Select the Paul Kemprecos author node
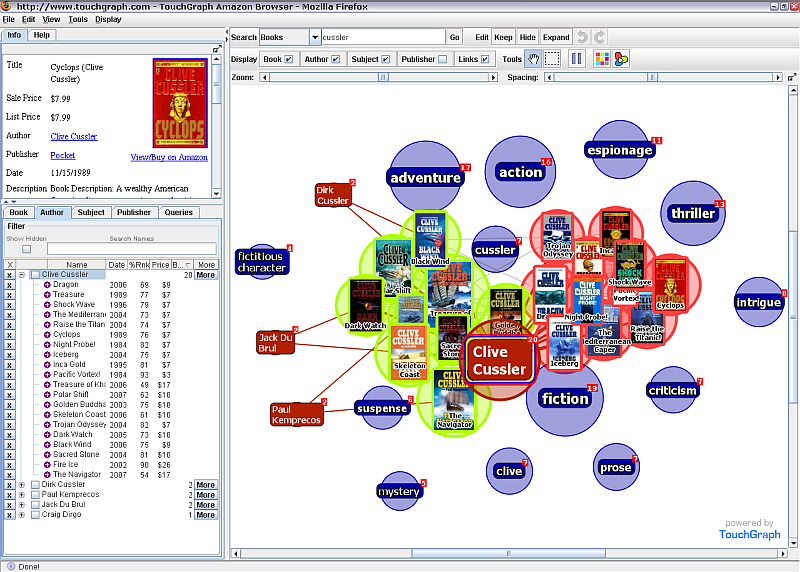Screen dimensions: 800x572 [x=296, y=414]
